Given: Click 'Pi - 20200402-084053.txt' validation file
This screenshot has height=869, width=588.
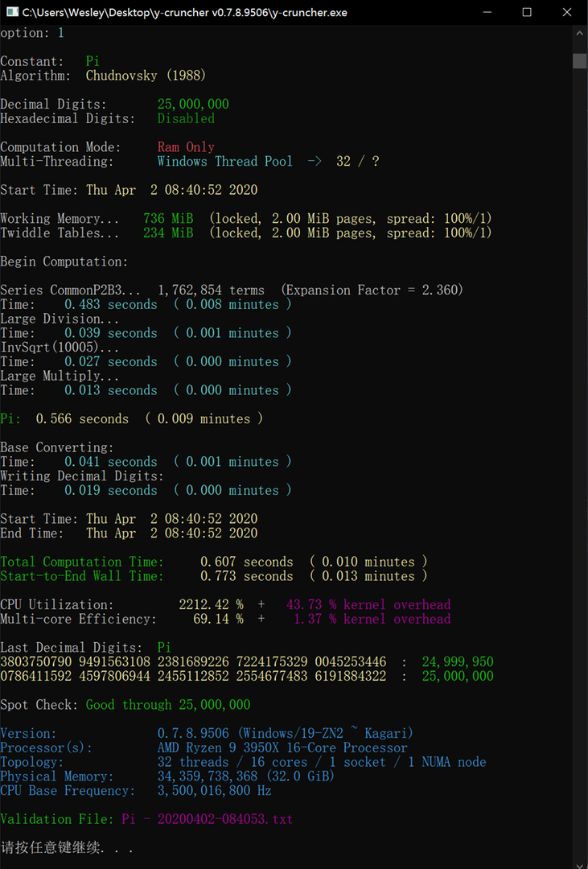Looking at the screenshot, I should coord(208,819).
